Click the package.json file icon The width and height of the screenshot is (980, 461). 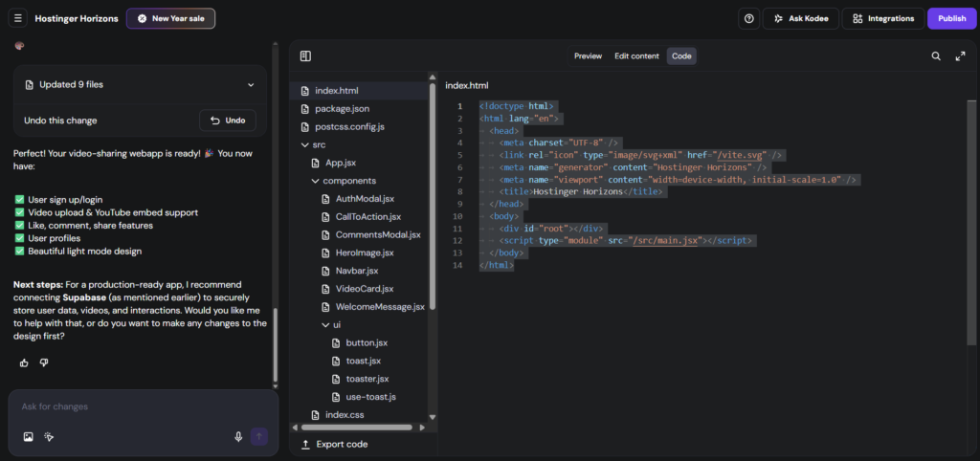305,109
